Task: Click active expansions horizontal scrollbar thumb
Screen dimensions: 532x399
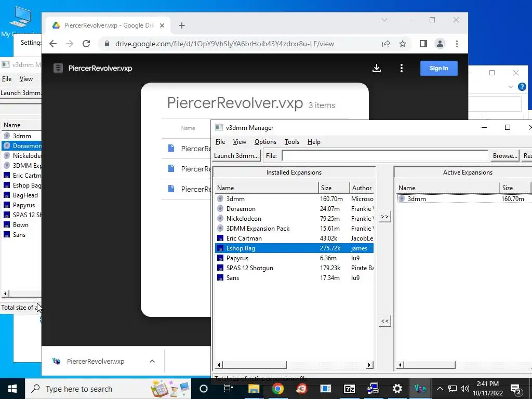Action: click(x=430, y=365)
